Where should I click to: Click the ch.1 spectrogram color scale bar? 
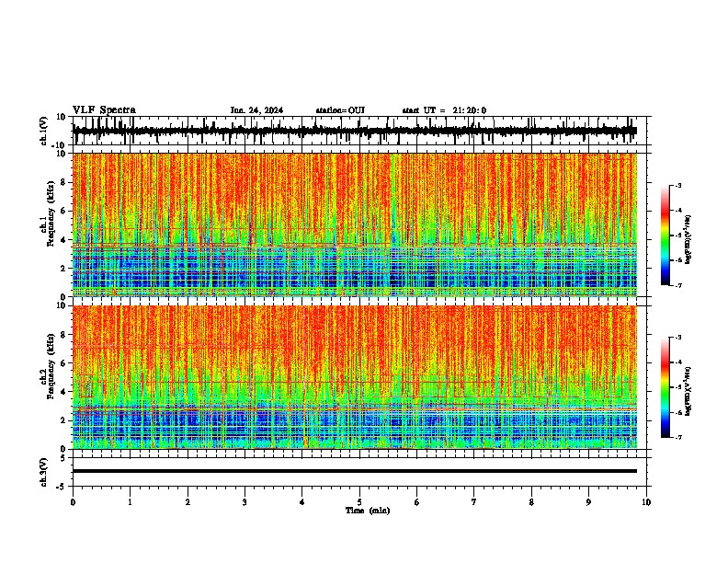[x=665, y=236]
